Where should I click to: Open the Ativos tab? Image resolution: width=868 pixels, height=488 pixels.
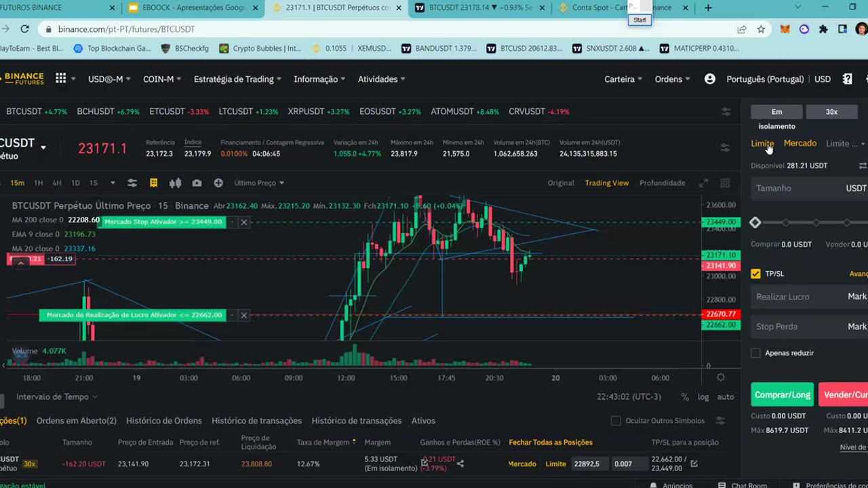coord(423,421)
